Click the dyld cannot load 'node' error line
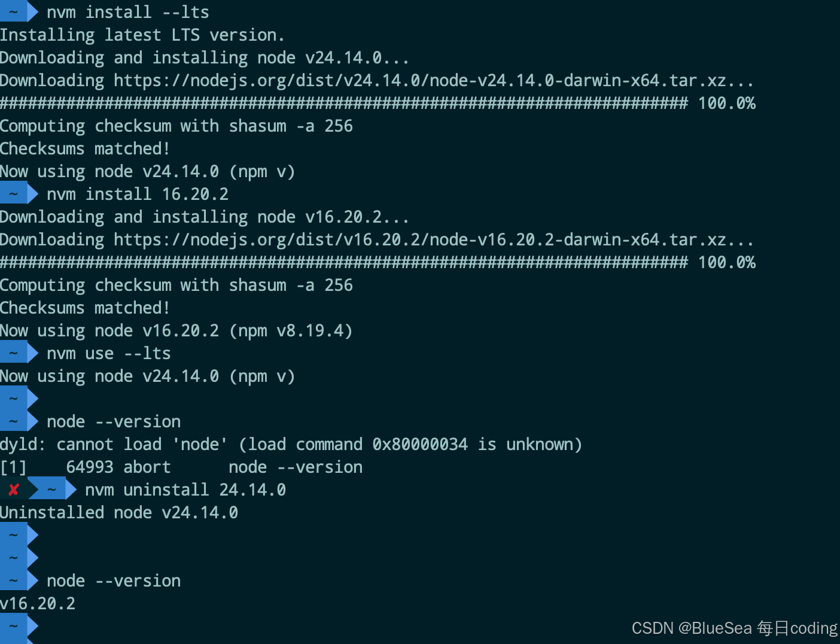840x644 pixels. pos(291,445)
